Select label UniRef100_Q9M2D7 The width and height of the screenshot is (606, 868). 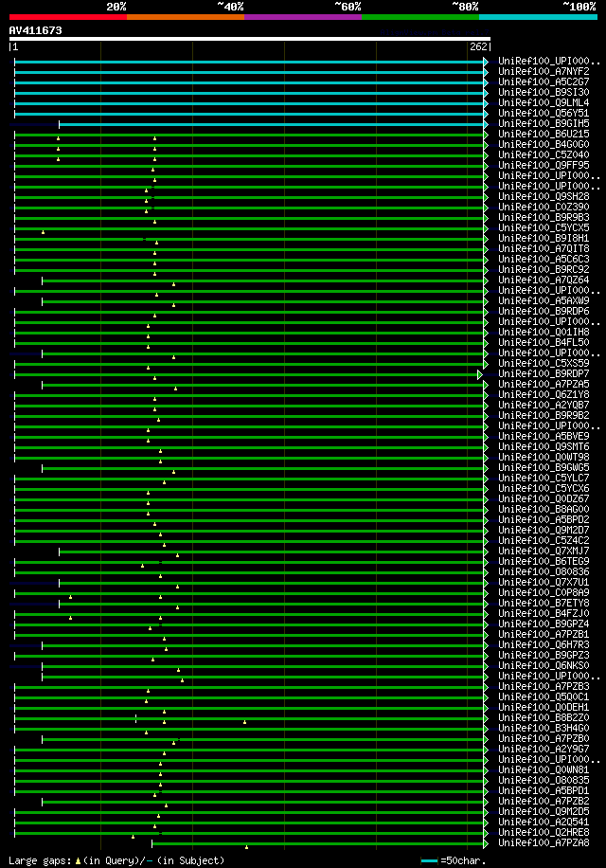(x=544, y=531)
